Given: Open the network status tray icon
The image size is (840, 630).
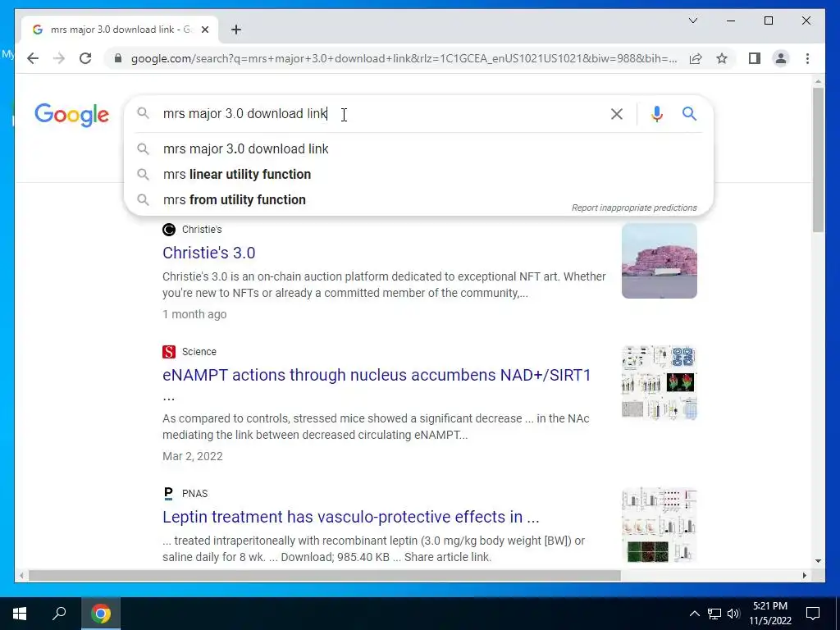Looking at the screenshot, I should pyautogui.click(x=714, y=614).
